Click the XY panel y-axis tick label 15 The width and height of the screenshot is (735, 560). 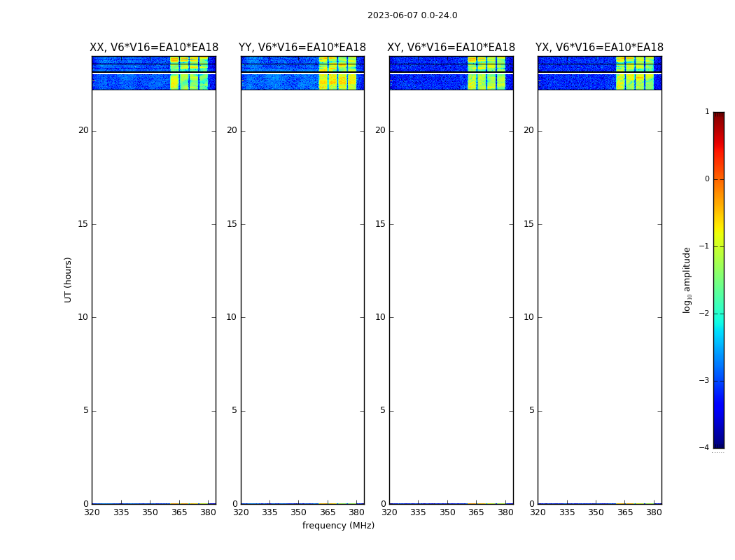(381, 224)
